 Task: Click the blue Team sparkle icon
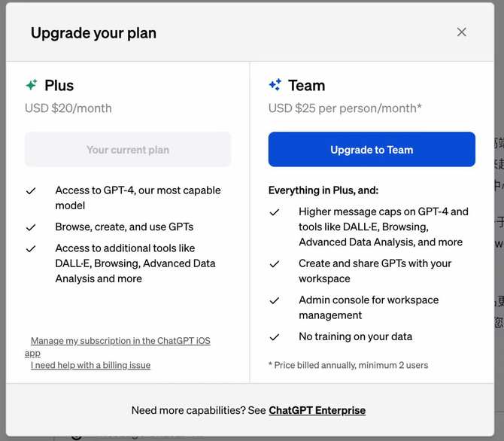click(275, 85)
